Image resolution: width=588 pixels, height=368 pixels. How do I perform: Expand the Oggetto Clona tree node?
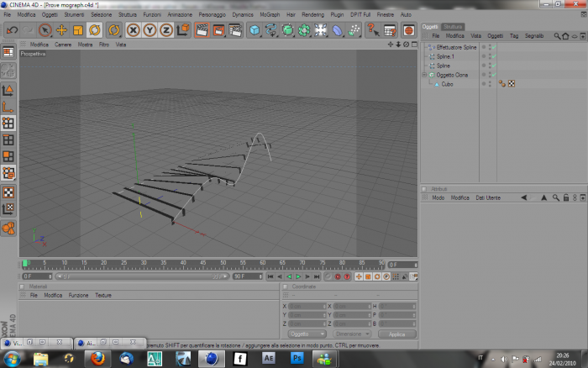pyautogui.click(x=424, y=75)
